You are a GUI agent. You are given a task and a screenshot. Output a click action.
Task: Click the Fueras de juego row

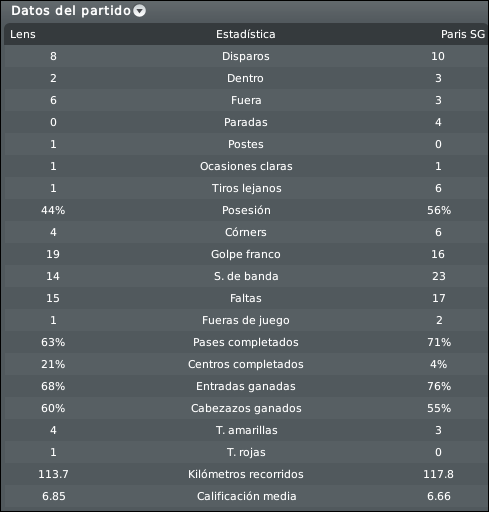tap(246, 320)
